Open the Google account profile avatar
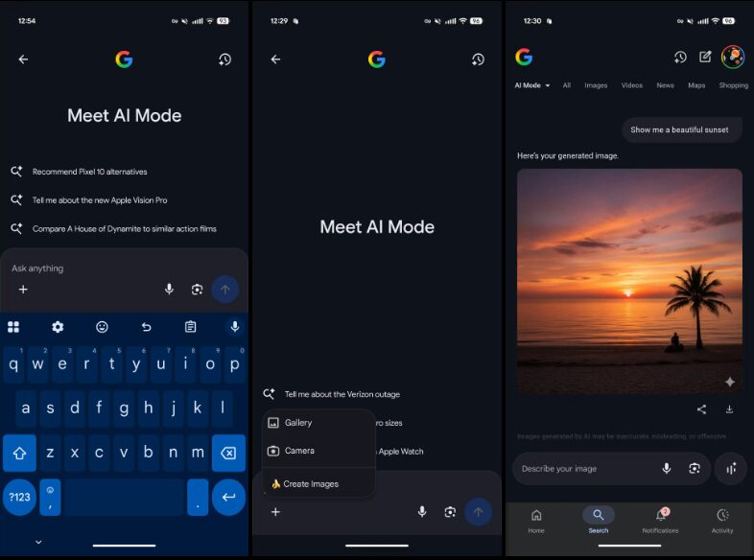This screenshot has width=754, height=560. [x=733, y=58]
